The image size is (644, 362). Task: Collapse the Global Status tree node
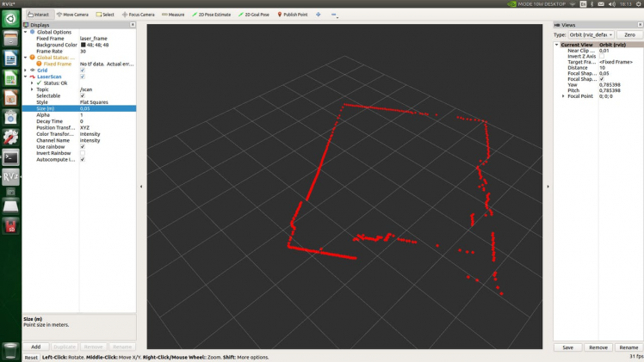point(26,58)
